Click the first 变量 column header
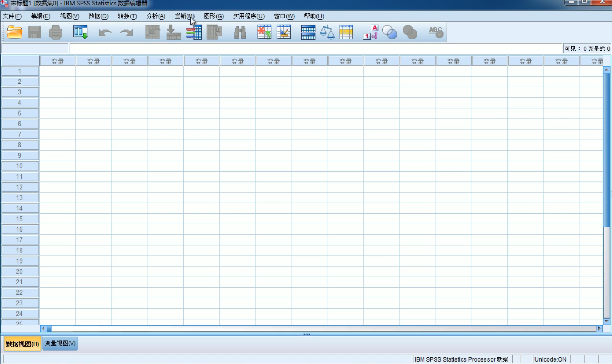Screen dimensions: 612x364 pyautogui.click(x=57, y=61)
